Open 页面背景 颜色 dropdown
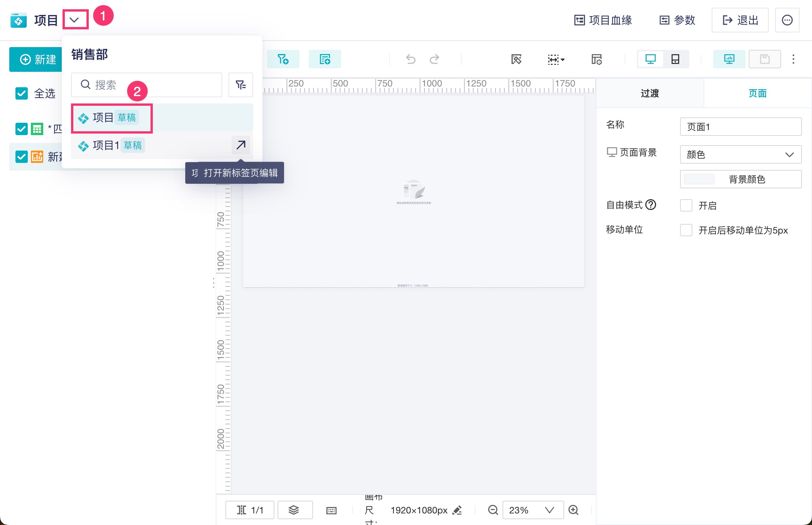The width and height of the screenshot is (812, 525). pos(740,154)
